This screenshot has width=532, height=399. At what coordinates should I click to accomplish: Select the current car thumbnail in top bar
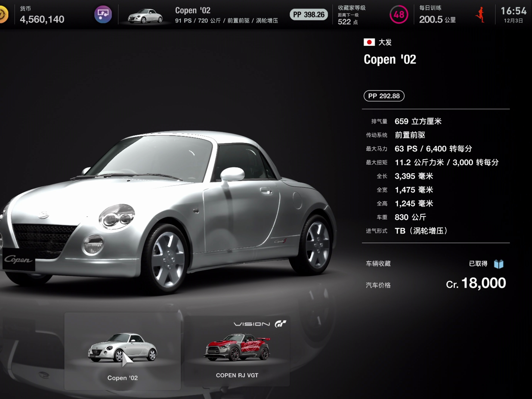pos(145,16)
